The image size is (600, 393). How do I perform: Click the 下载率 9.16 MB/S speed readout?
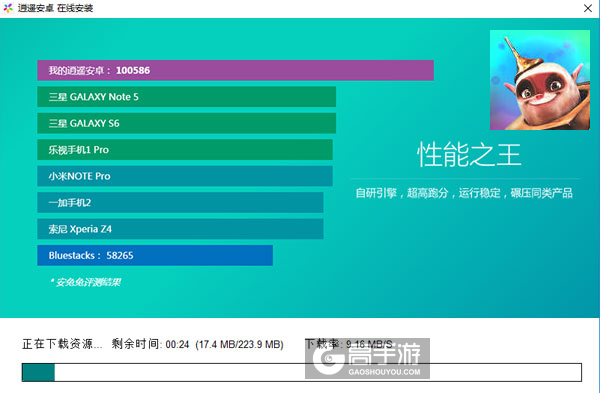pos(349,344)
